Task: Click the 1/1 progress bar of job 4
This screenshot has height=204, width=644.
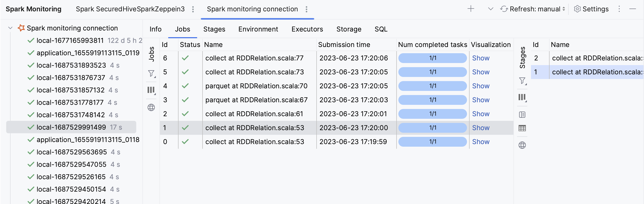Action: click(x=432, y=86)
